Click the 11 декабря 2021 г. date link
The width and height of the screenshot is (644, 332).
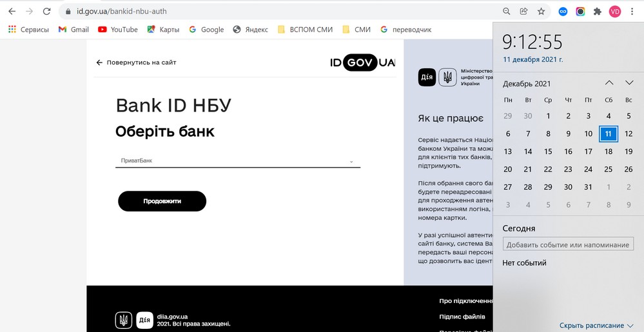[x=532, y=59]
